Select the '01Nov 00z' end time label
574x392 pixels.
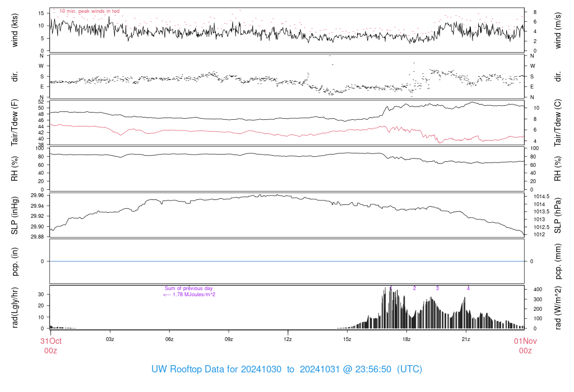point(525,345)
